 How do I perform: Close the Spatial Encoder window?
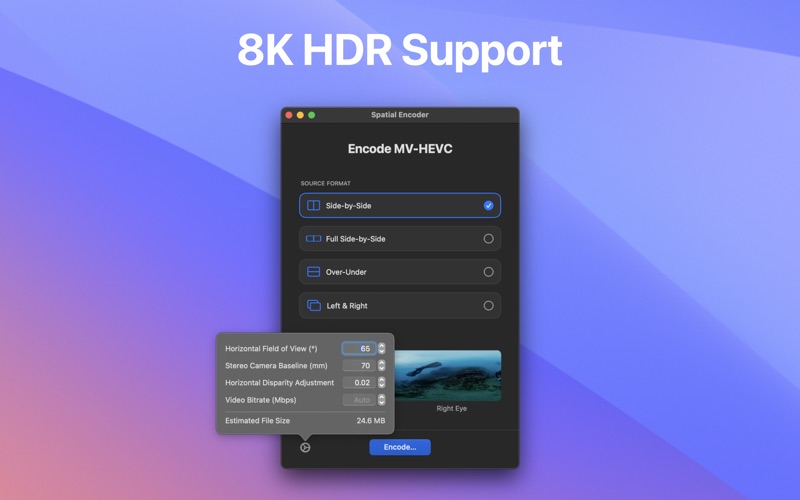point(289,115)
